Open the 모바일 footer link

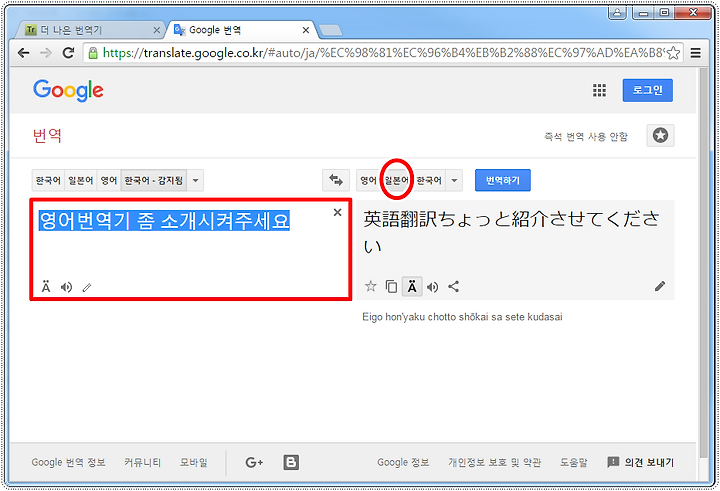(x=193, y=462)
